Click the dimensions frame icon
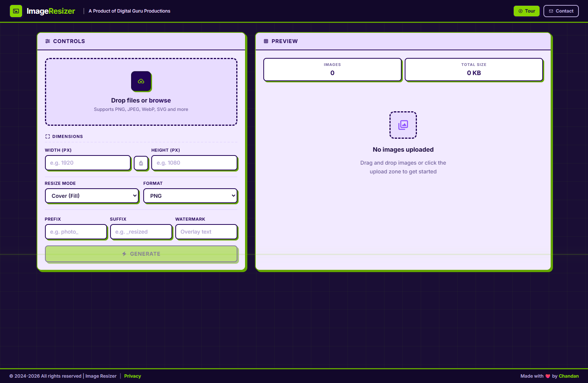 click(x=48, y=136)
